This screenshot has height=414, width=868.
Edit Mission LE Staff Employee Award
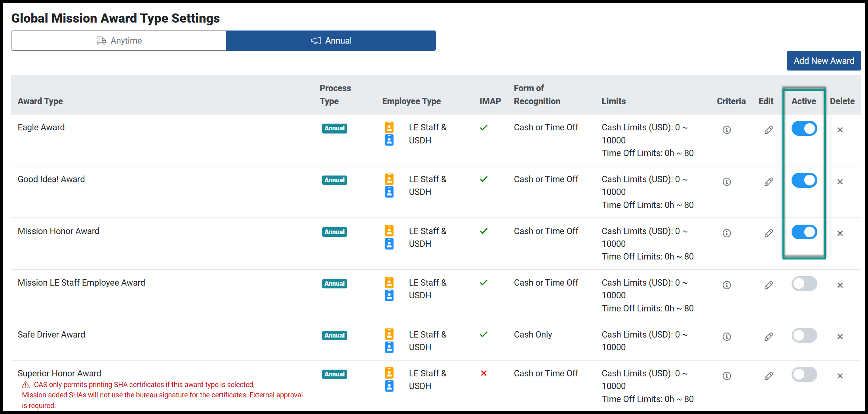(x=769, y=285)
